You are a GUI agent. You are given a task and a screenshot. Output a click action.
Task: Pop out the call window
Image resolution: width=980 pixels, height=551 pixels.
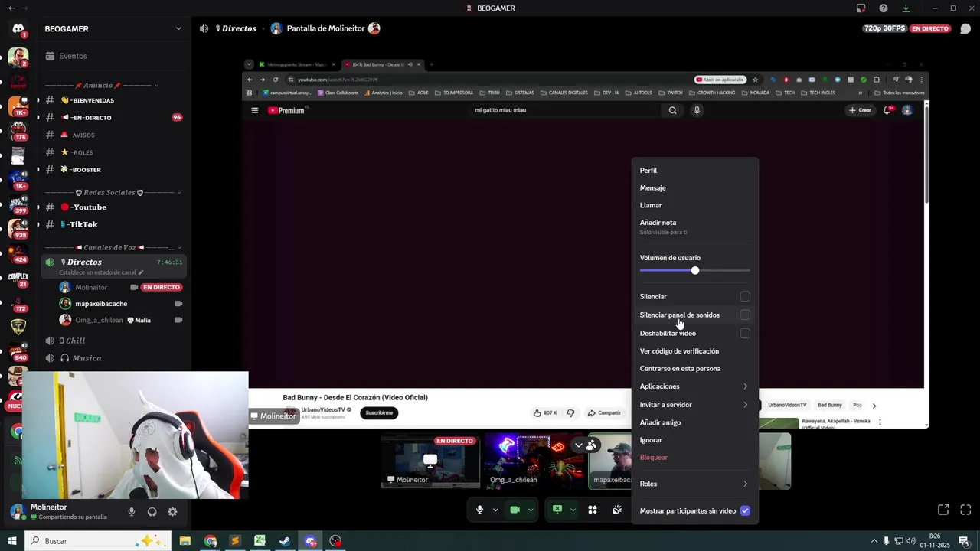[x=943, y=510]
